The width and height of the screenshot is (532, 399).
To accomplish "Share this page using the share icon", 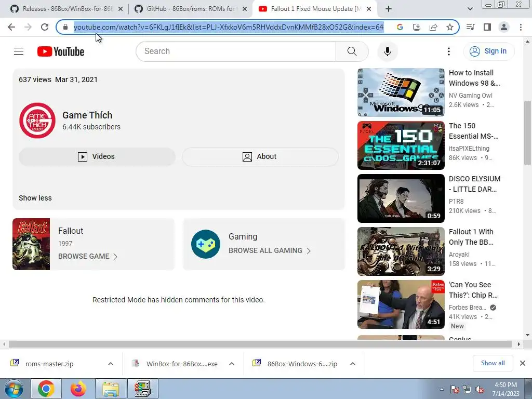I will pyautogui.click(x=433, y=27).
